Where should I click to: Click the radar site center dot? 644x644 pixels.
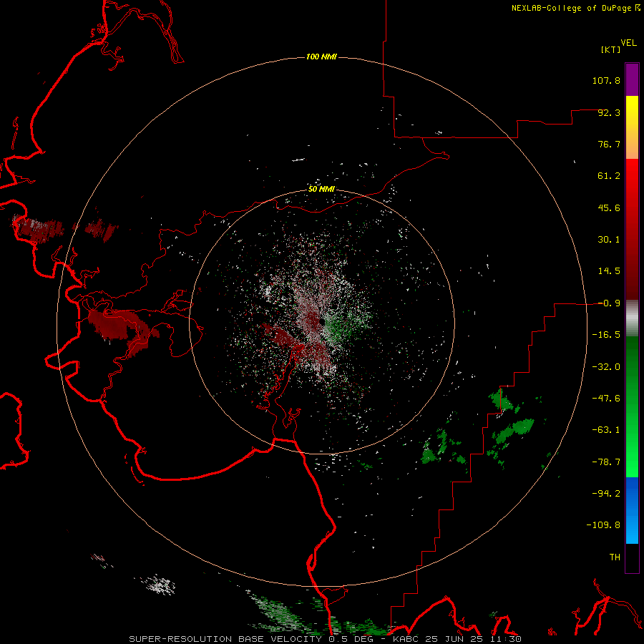(x=322, y=321)
